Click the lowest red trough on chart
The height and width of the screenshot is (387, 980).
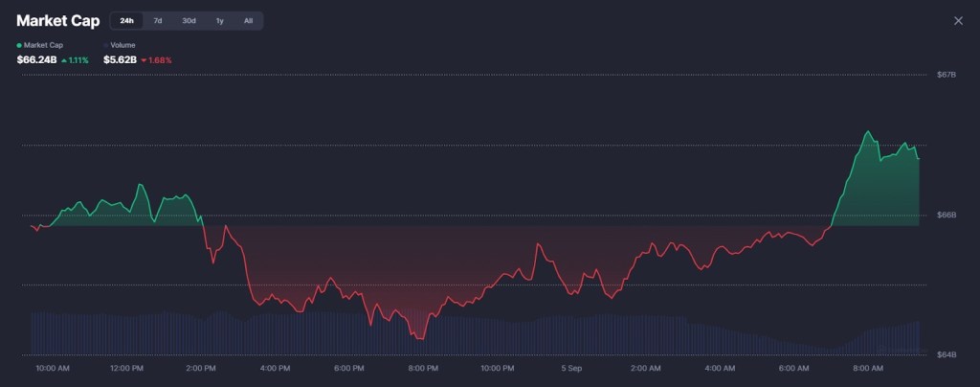[419, 338]
